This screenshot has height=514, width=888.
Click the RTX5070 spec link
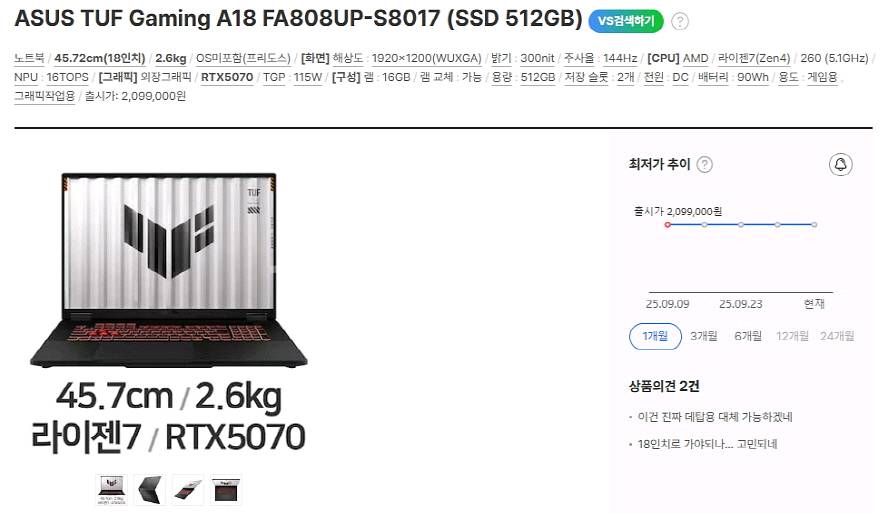point(227,77)
